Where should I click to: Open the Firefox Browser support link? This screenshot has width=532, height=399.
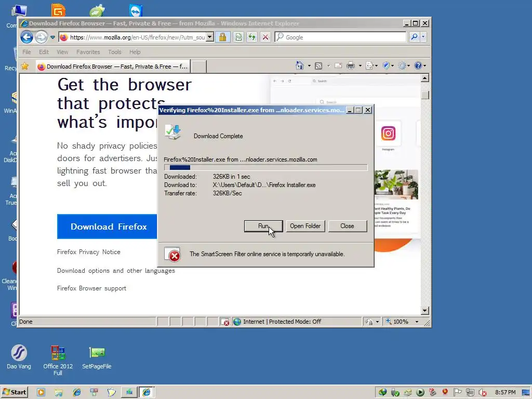[x=91, y=288]
